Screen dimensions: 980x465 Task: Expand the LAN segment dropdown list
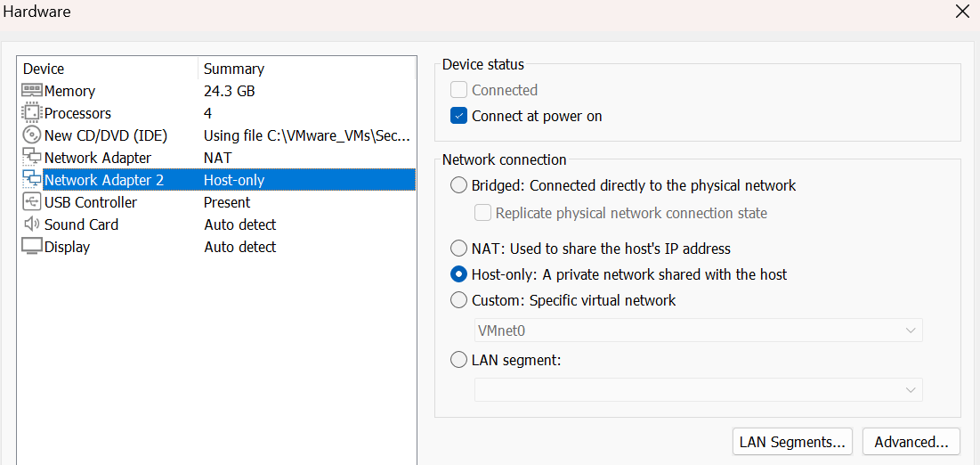tap(698, 390)
